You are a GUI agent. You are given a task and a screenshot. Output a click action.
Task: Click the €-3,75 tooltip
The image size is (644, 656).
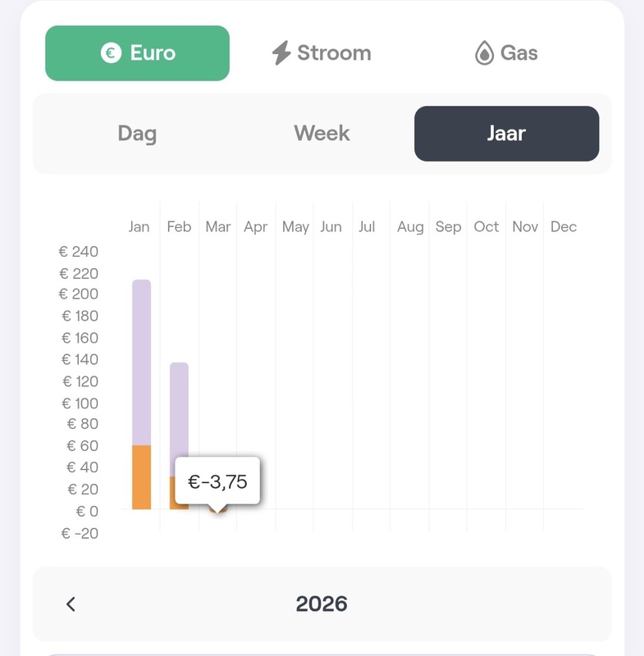217,481
